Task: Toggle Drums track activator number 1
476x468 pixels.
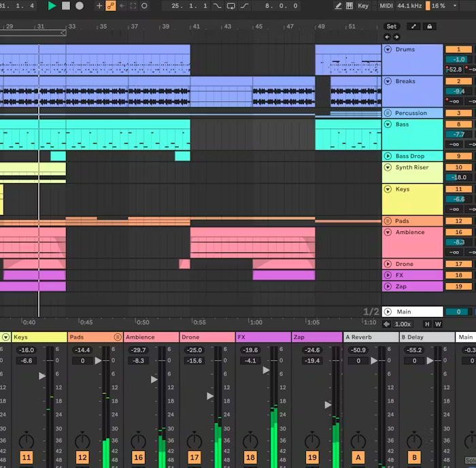Action: 459,49
